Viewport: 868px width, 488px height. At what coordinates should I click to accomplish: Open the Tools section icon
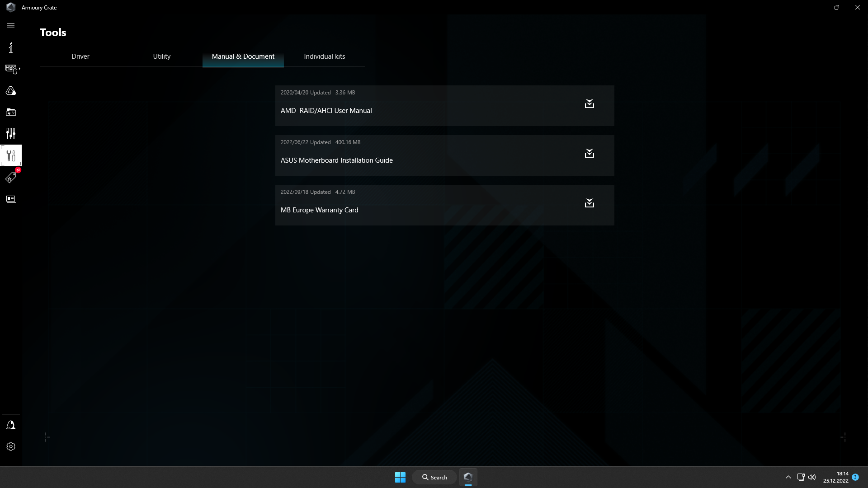[x=10, y=155]
